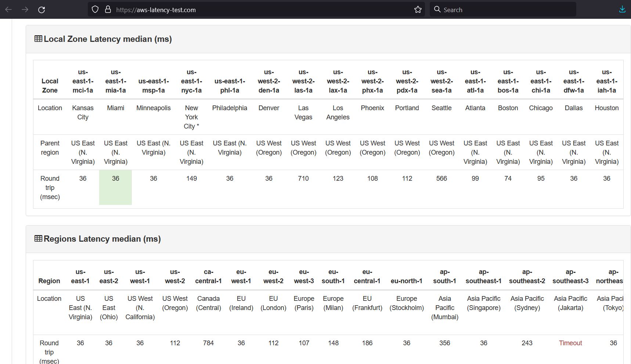The image size is (631, 364).
Task: Click the 566 Seattle latency value
Action: (x=441, y=179)
